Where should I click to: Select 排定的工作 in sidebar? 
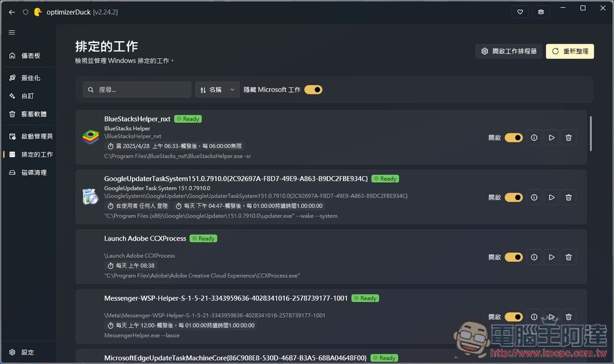point(28,154)
